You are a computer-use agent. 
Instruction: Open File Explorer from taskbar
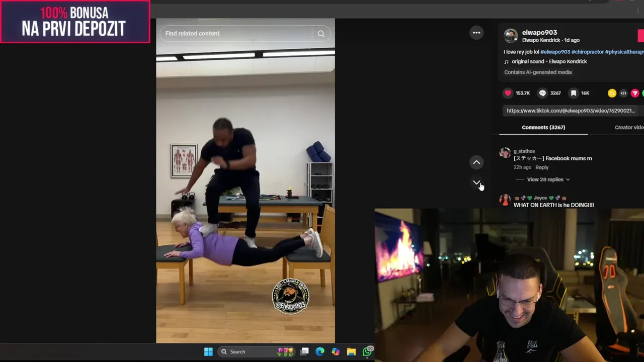351,351
